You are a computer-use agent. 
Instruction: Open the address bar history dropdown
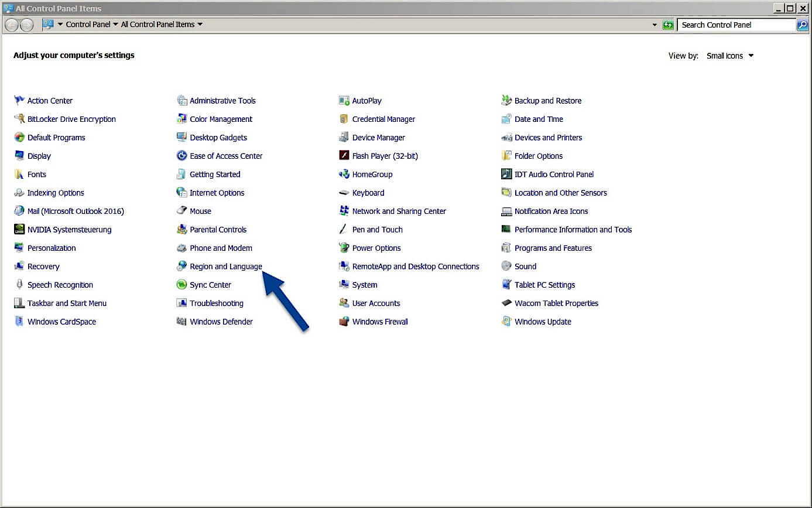coord(654,24)
